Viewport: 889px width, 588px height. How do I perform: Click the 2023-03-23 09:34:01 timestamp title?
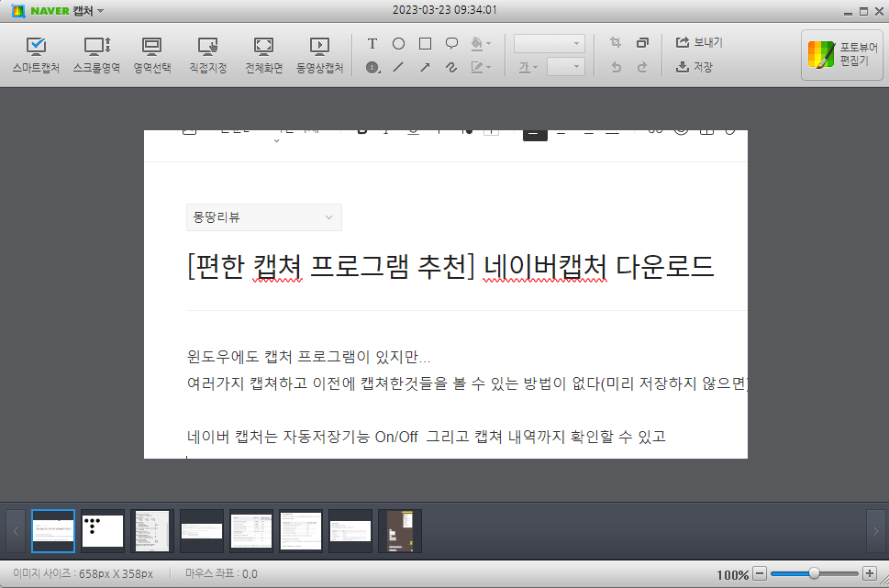(444, 10)
